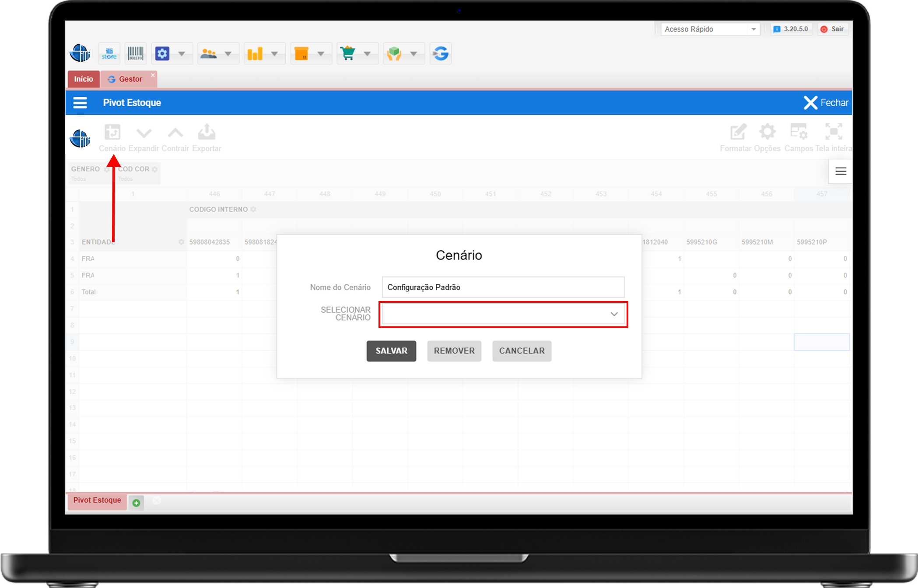Viewport: 918px width, 588px height.
Task: Open the hamburger menu beside Pivot Estoque
Action: point(80,103)
